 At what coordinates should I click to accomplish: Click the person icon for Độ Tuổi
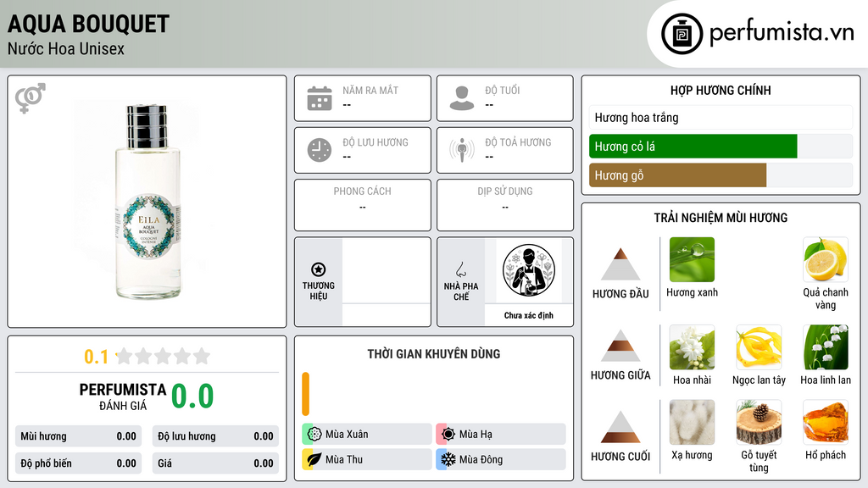click(x=462, y=98)
